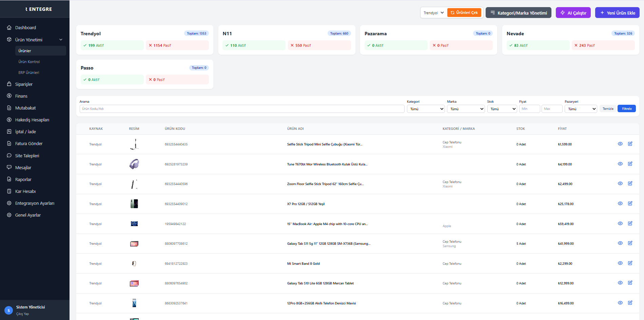The height and width of the screenshot is (320, 644).
Task: Open the Dashboard home icon in sidebar
Action: point(9,28)
